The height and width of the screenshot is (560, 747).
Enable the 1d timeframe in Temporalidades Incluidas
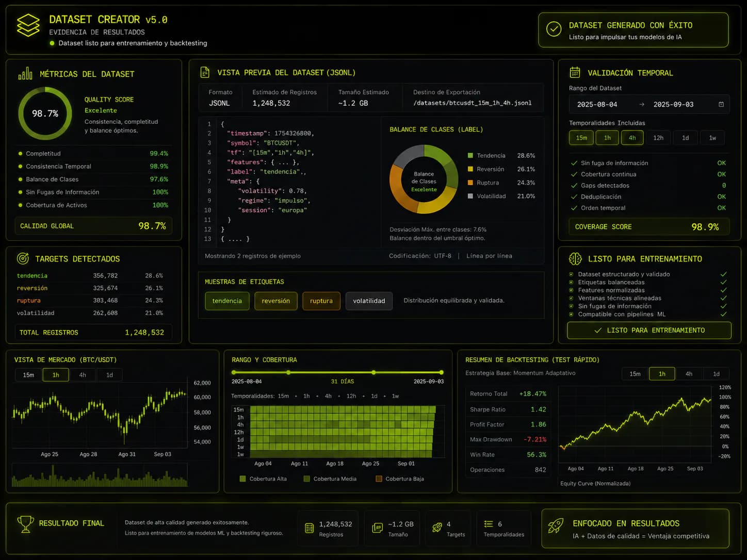tap(685, 138)
